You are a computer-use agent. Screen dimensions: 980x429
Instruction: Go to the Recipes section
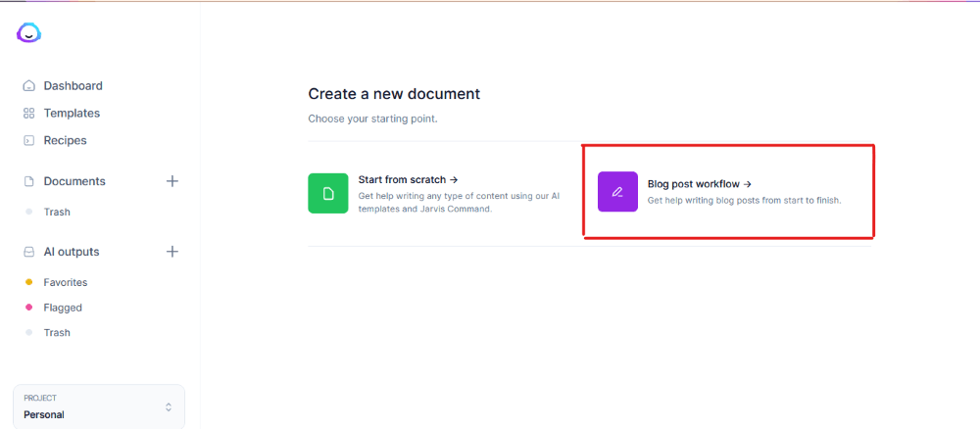[x=65, y=140]
